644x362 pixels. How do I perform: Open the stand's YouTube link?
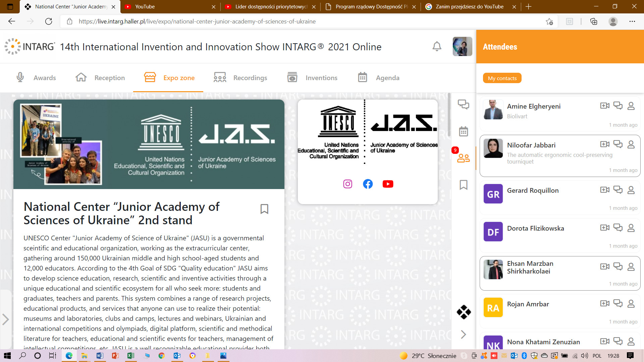coord(388,184)
